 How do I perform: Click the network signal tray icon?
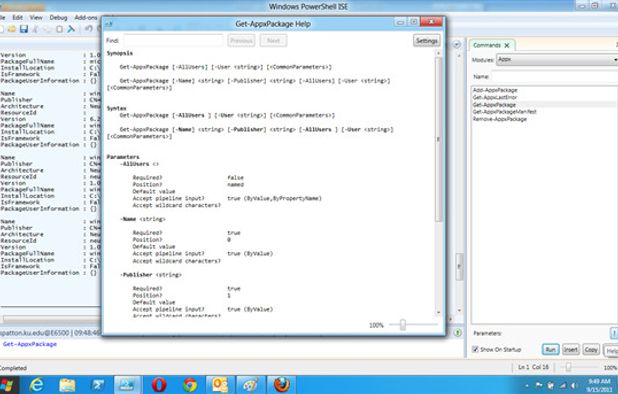563,385
